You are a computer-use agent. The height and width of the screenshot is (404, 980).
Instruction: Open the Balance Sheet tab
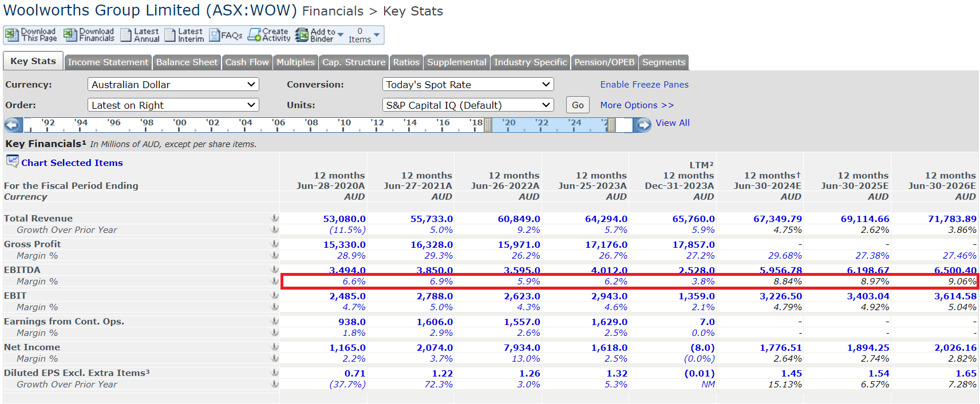(187, 62)
